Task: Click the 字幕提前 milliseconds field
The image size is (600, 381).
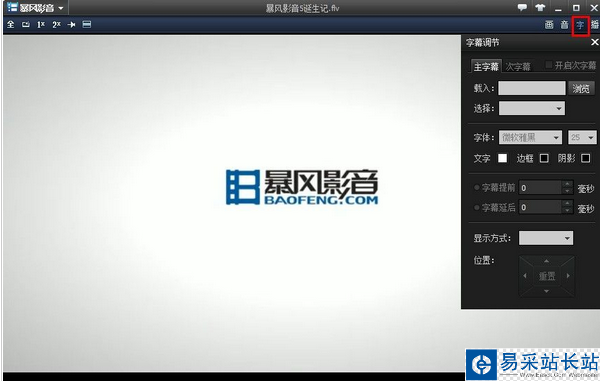Action: pyautogui.click(x=540, y=187)
